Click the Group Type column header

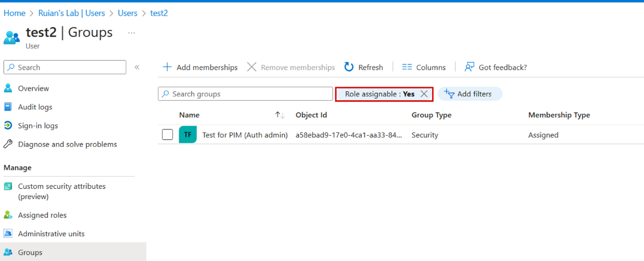click(x=432, y=115)
